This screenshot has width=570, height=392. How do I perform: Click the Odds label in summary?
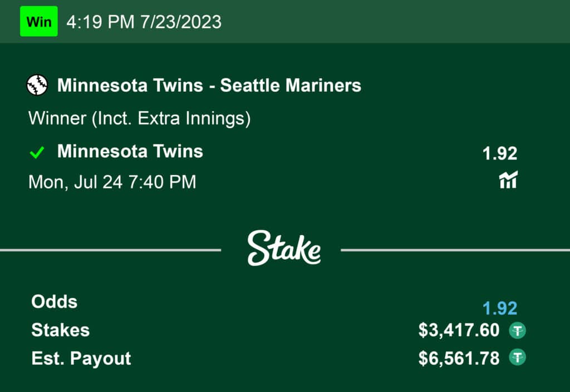click(x=54, y=302)
